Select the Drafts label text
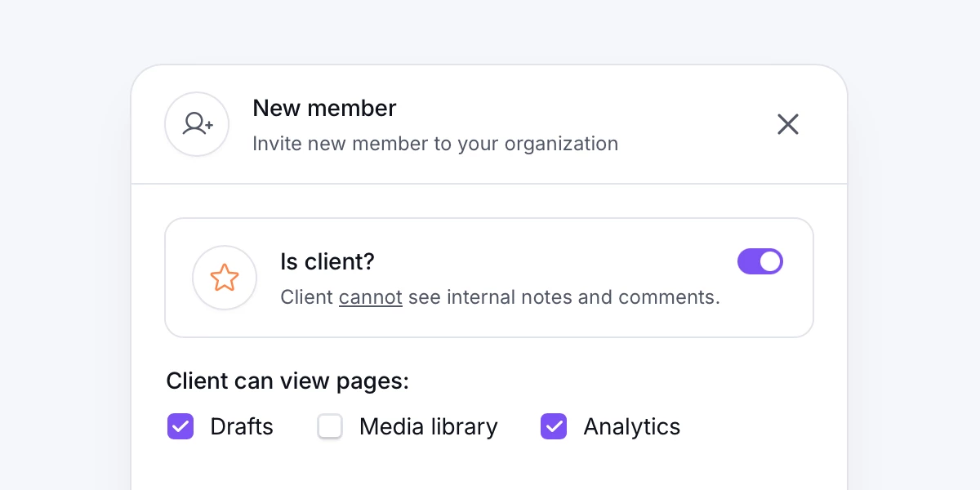 pyautogui.click(x=241, y=425)
